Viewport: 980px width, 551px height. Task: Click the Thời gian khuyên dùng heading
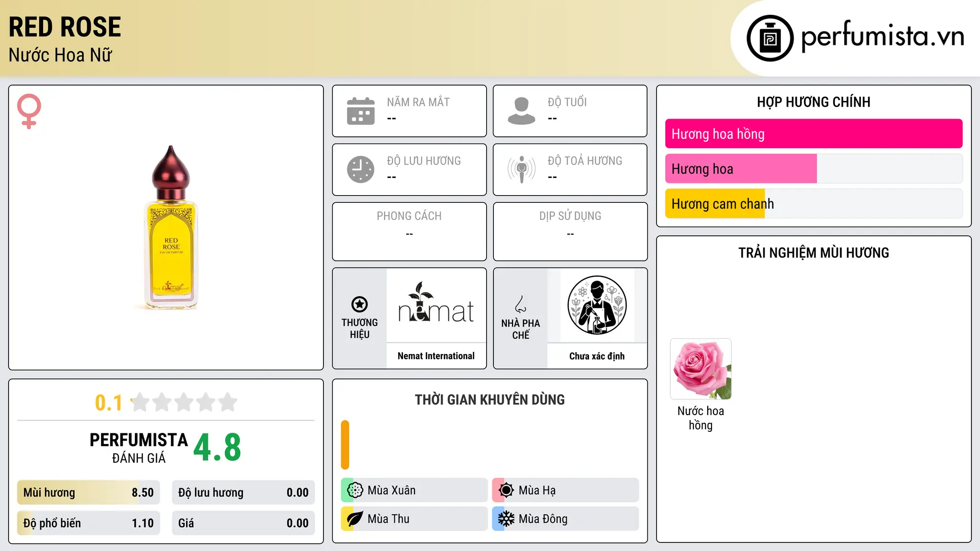[x=490, y=399]
